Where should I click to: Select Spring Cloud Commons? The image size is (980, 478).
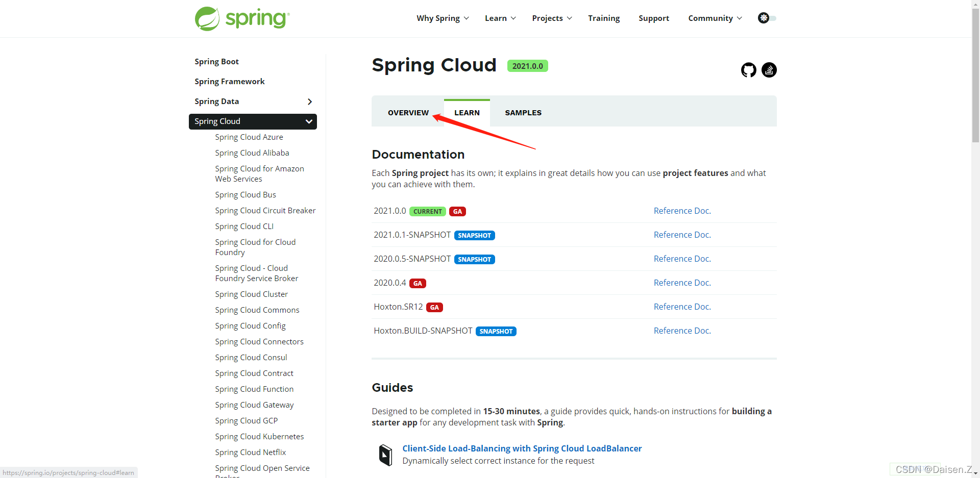[x=257, y=310]
